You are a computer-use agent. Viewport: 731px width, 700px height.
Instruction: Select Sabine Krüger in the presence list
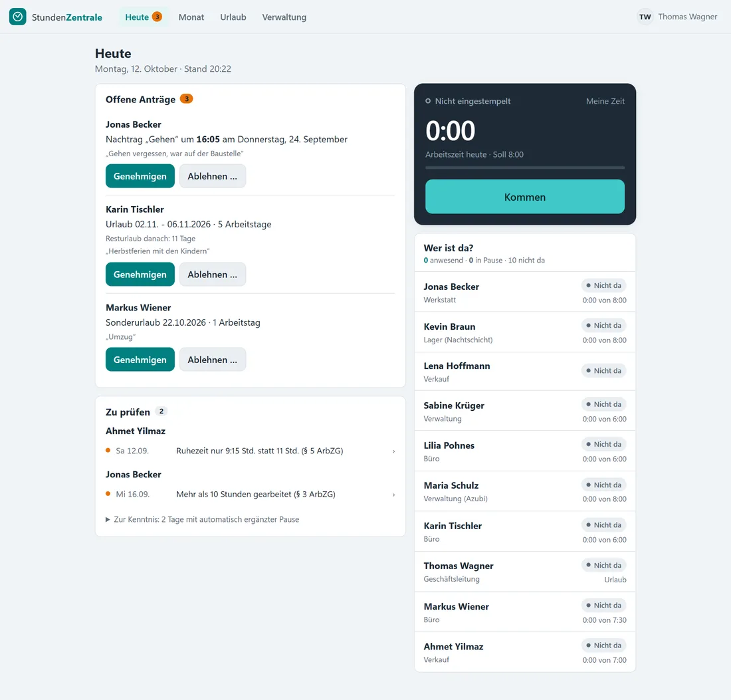pyautogui.click(x=524, y=411)
